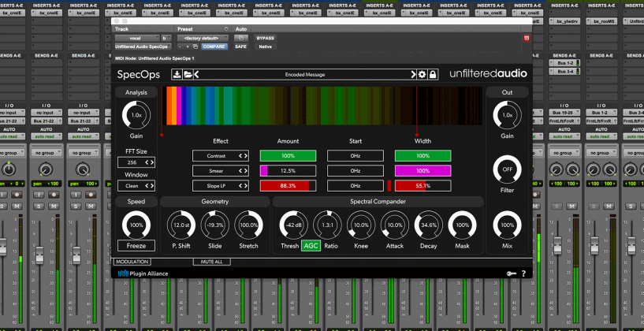The image size is (644, 331).
Task: Open the Smear effect selector
Action: (221, 171)
